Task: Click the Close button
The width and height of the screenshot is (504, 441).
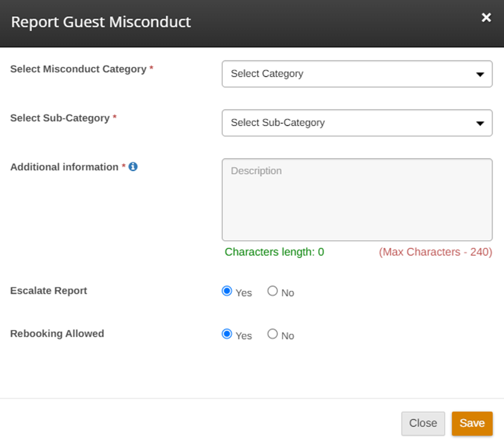Action: pyautogui.click(x=423, y=423)
